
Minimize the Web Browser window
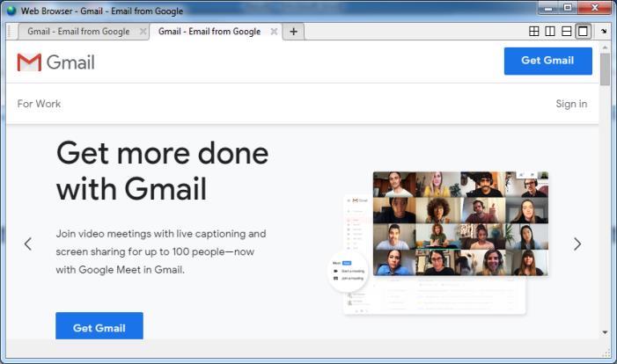click(547, 8)
